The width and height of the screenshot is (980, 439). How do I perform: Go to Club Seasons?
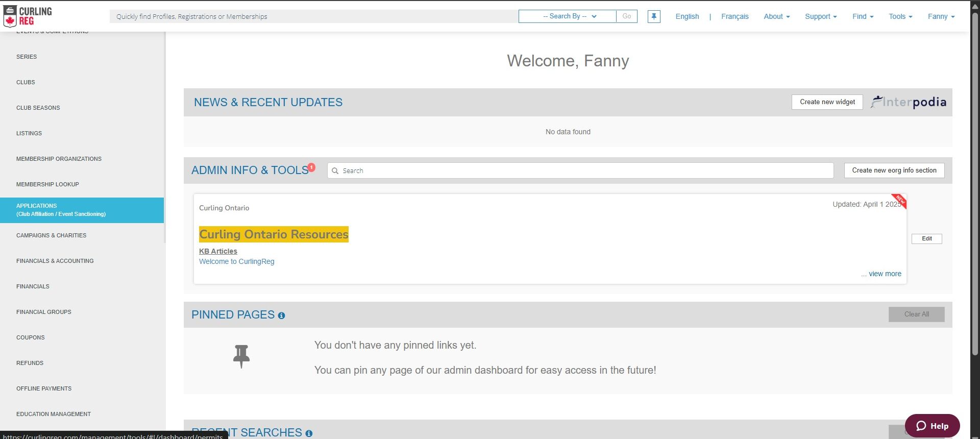point(82,108)
